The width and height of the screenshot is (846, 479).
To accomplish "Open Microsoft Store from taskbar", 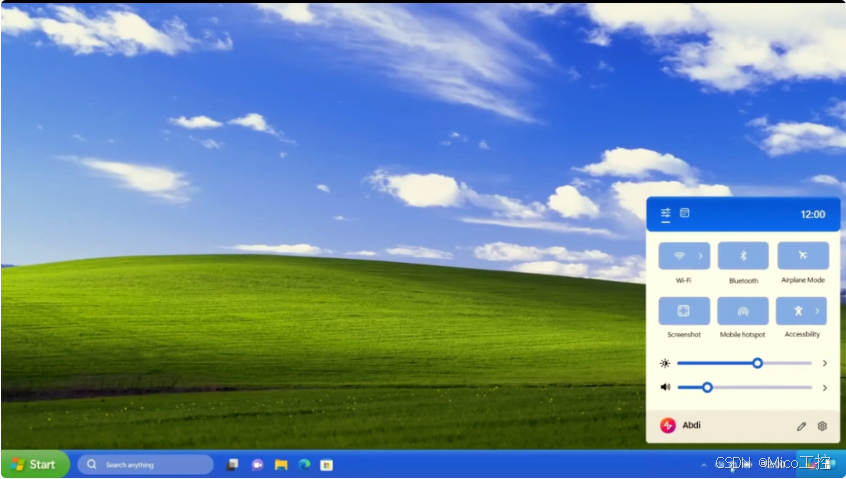I will [x=326, y=464].
